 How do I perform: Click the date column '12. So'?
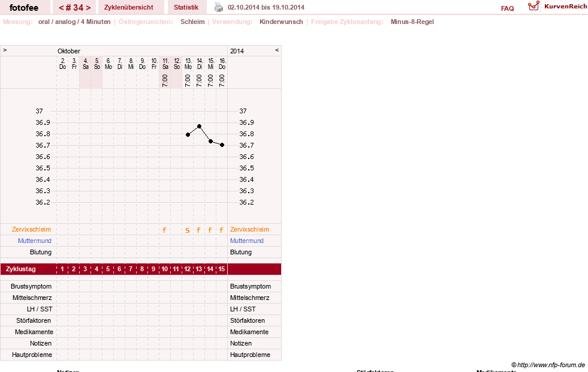(177, 64)
